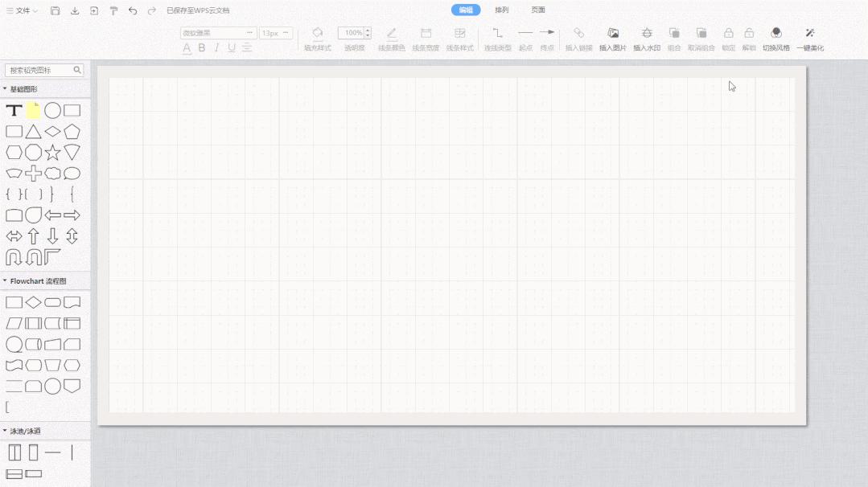Switch to the 页面 tab
Screen dimensions: 868x487
pos(538,10)
